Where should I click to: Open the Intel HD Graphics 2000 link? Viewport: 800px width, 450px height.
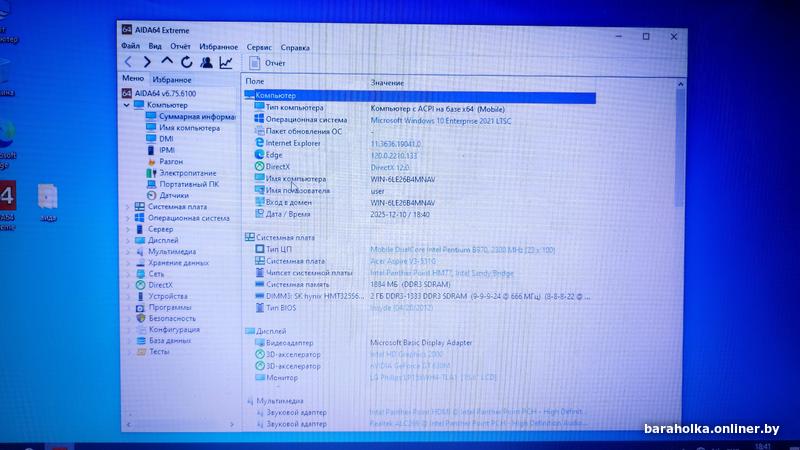(406, 354)
